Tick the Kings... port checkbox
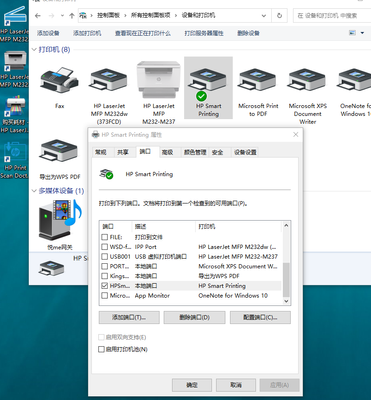This screenshot has width=371, height=400. click(105, 276)
